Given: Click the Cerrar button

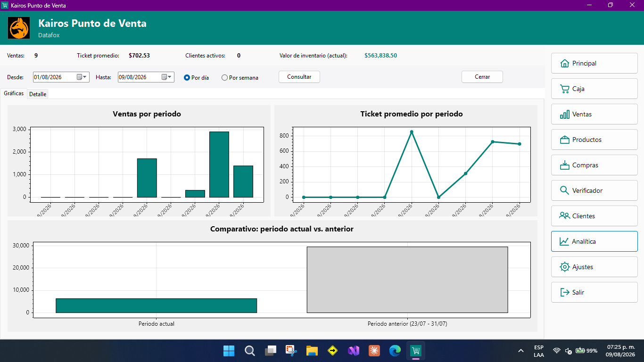Looking at the screenshot, I should tap(482, 77).
